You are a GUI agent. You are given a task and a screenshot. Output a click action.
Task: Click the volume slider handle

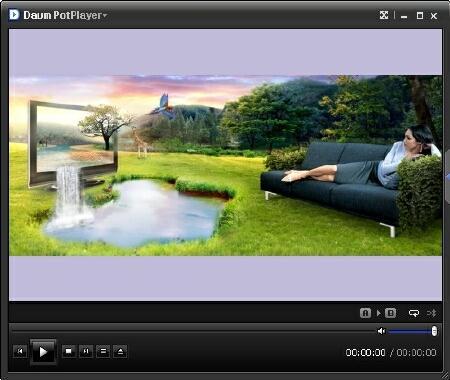[434, 331]
